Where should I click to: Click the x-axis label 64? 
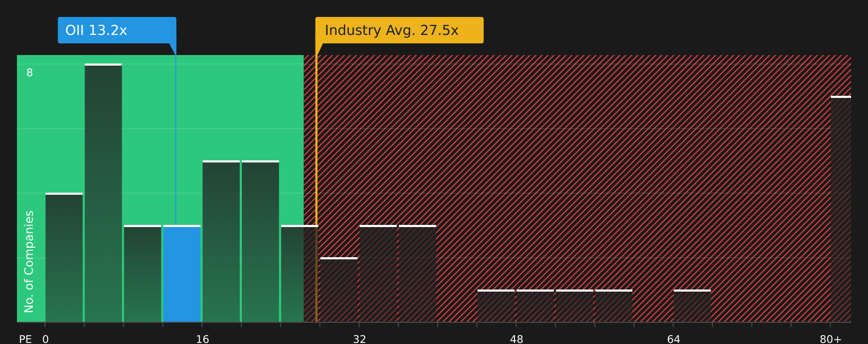click(674, 339)
